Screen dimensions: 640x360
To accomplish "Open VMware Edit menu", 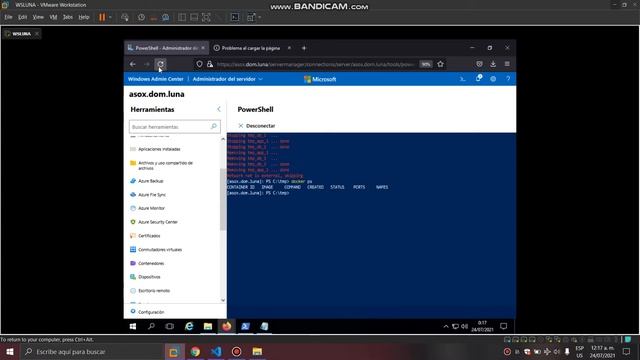I will 22,17.
